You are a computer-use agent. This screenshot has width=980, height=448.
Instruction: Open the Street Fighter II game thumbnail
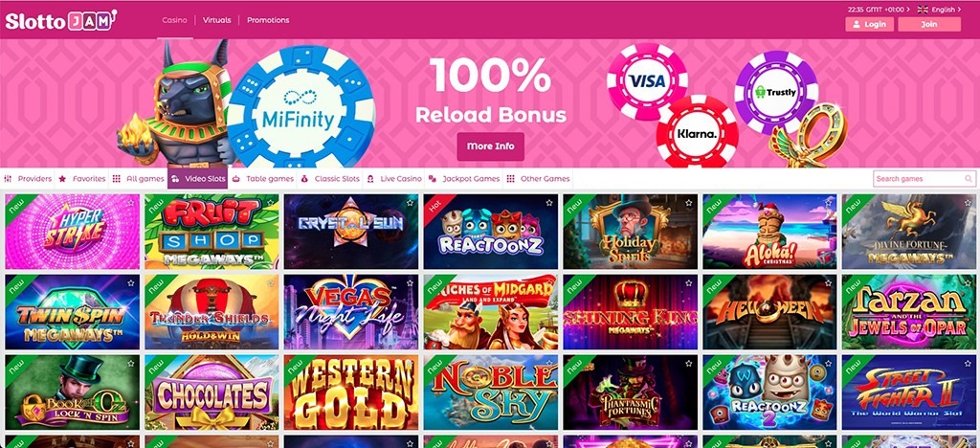(911, 392)
